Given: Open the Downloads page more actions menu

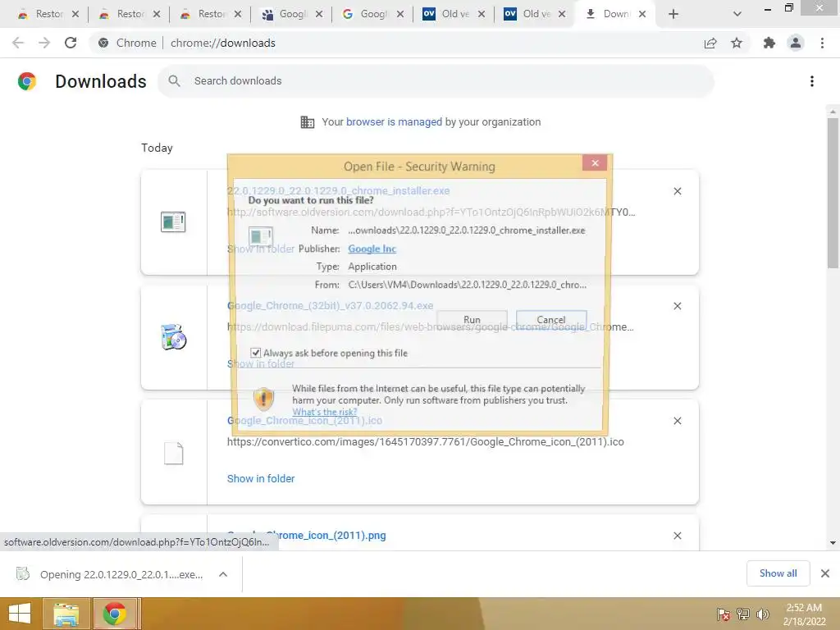Looking at the screenshot, I should pyautogui.click(x=811, y=81).
